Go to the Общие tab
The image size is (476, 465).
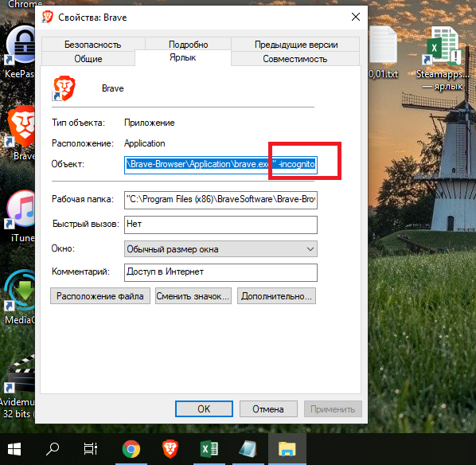click(x=88, y=59)
